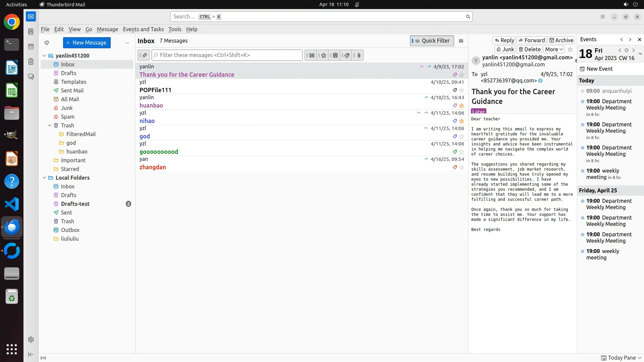
Task: Pin the quick filter to keep it applied
Action: pyautogui.click(x=144, y=55)
